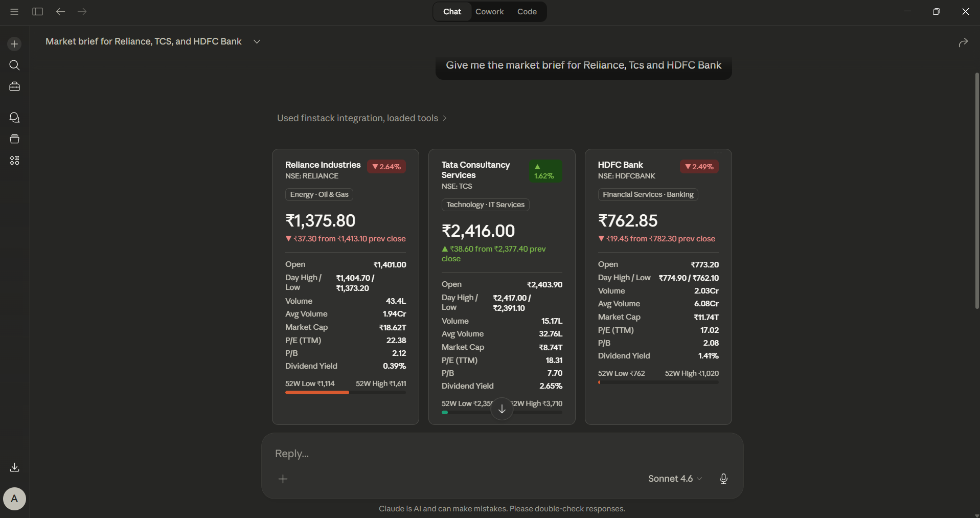
Task: Click the HDFC Bank 2.49% change badge
Action: click(x=699, y=167)
